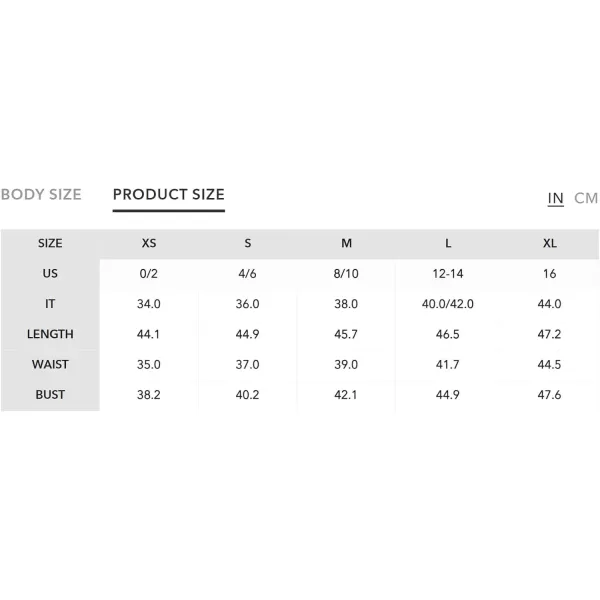
Task: Select the XL column header
Action: pos(549,243)
